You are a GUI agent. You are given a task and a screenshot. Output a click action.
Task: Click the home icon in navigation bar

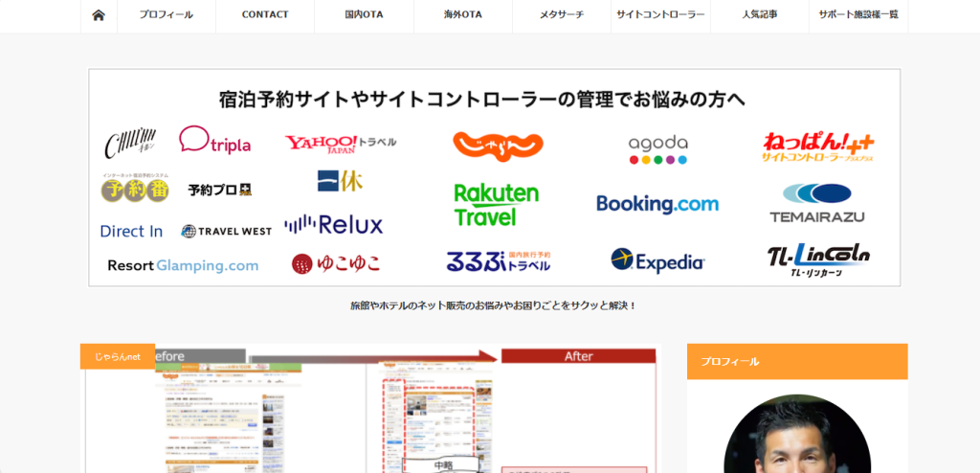click(x=99, y=15)
